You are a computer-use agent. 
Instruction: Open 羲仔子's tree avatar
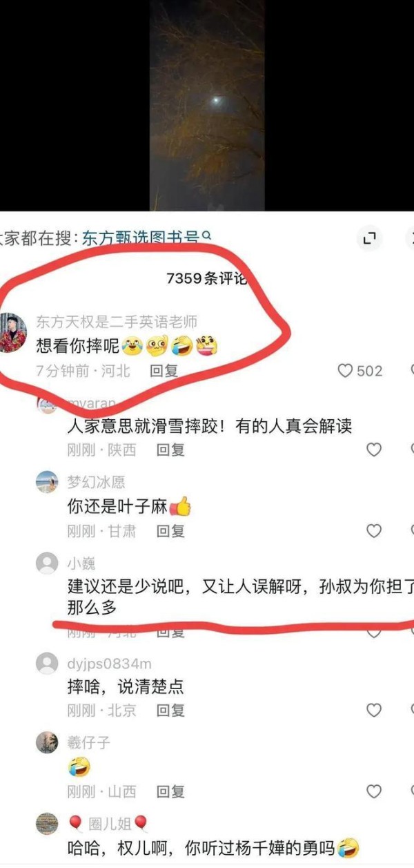pos(47,742)
